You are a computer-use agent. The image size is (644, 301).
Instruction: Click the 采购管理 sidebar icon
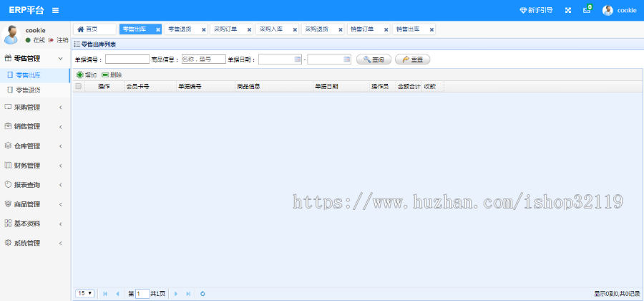click(8, 107)
